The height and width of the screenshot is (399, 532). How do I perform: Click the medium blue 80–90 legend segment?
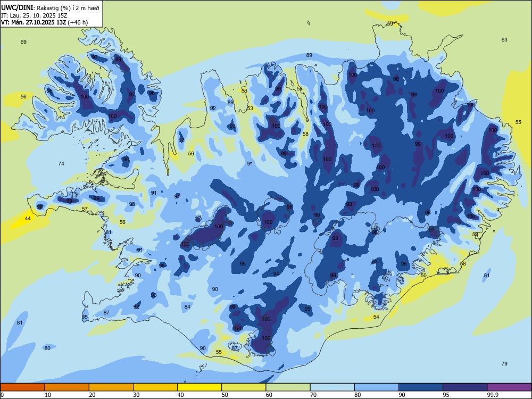(x=376, y=387)
